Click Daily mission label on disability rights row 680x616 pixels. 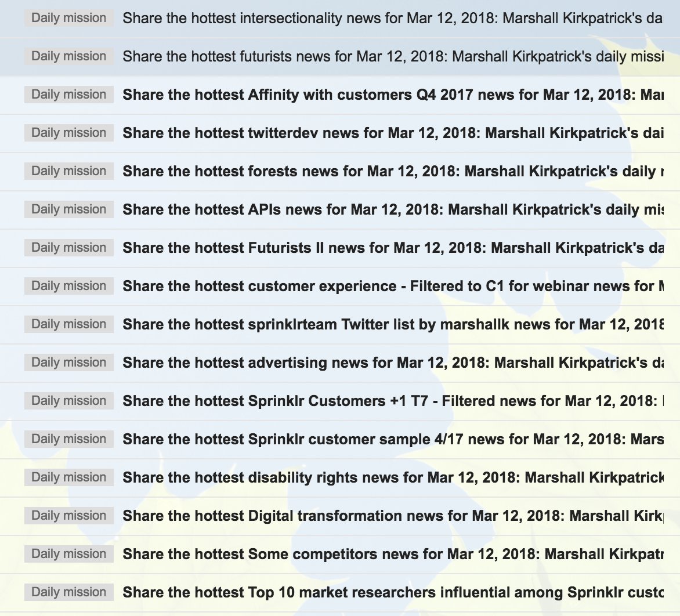69,477
